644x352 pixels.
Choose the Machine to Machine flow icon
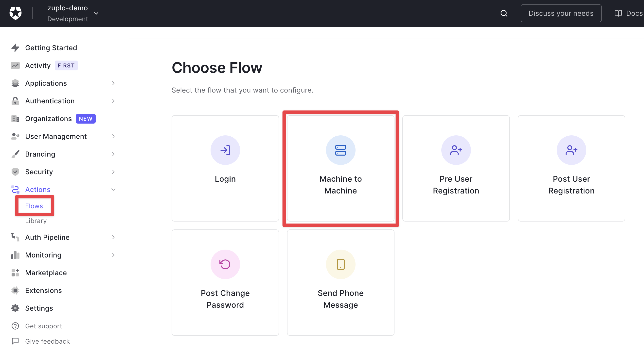(340, 150)
